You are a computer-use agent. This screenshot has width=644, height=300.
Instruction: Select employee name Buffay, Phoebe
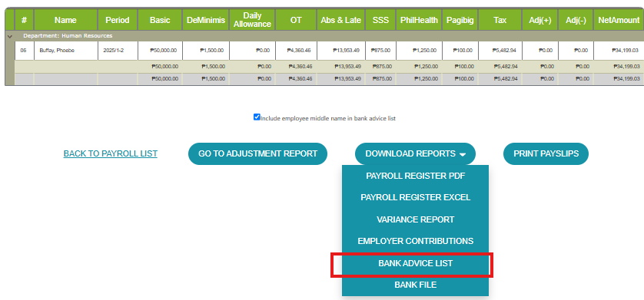[x=66, y=51]
